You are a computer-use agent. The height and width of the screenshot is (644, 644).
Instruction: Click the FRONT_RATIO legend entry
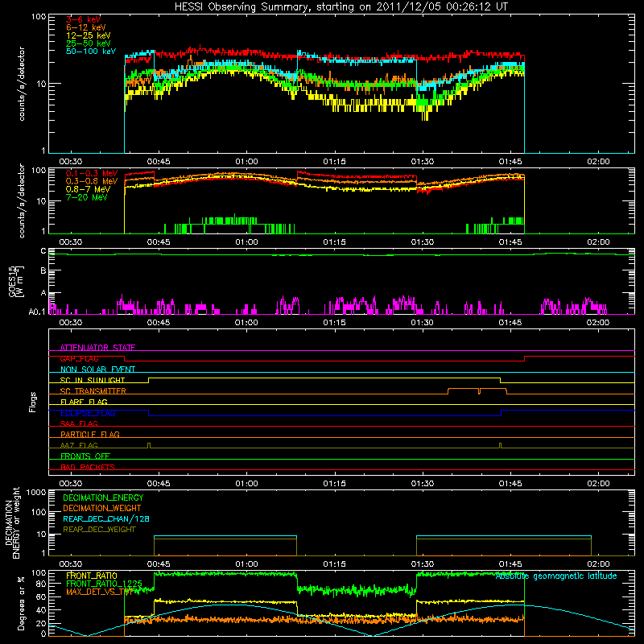pyautogui.click(x=92, y=576)
